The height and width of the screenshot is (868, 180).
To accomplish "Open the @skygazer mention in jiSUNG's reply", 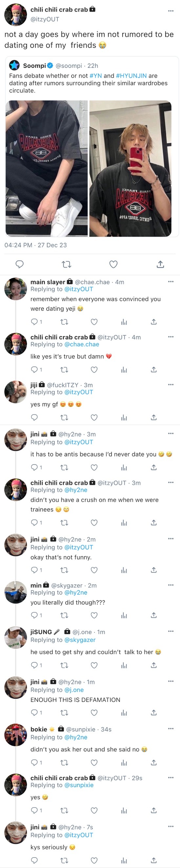I will (x=80, y=640).
